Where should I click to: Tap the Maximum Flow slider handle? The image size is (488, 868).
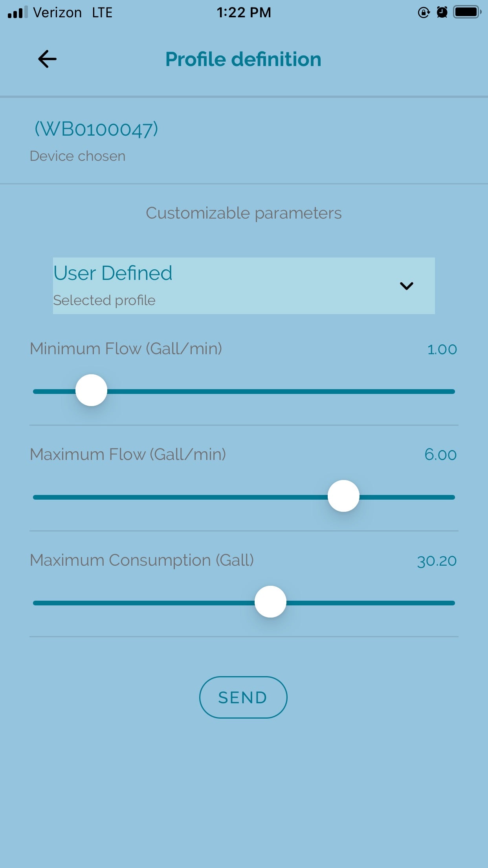coord(343,496)
